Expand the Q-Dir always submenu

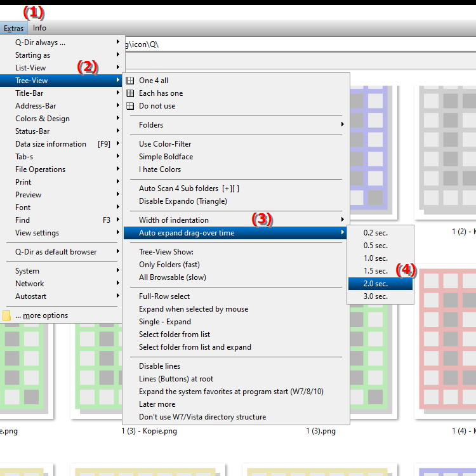coord(62,43)
